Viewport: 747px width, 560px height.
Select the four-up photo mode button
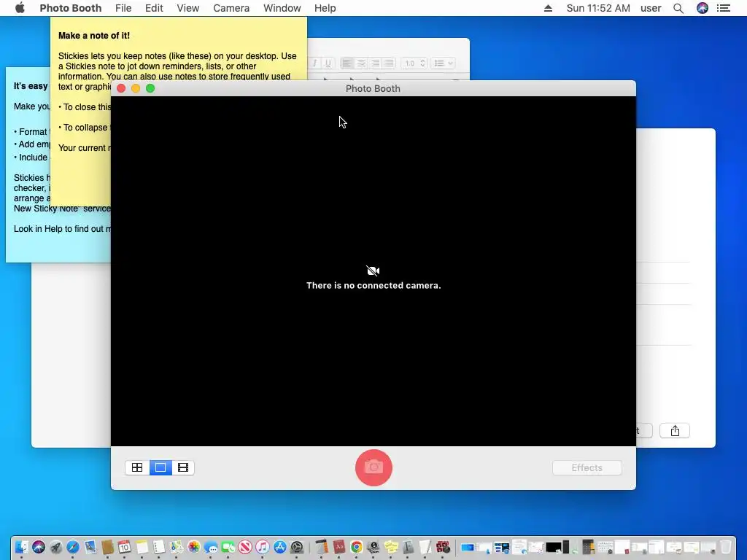[137, 467]
